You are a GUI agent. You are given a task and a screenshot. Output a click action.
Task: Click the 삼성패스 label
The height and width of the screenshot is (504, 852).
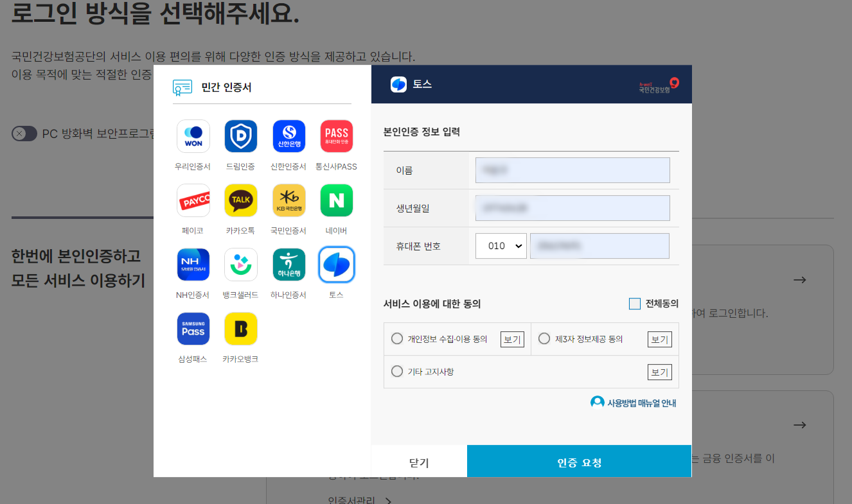coord(193,359)
